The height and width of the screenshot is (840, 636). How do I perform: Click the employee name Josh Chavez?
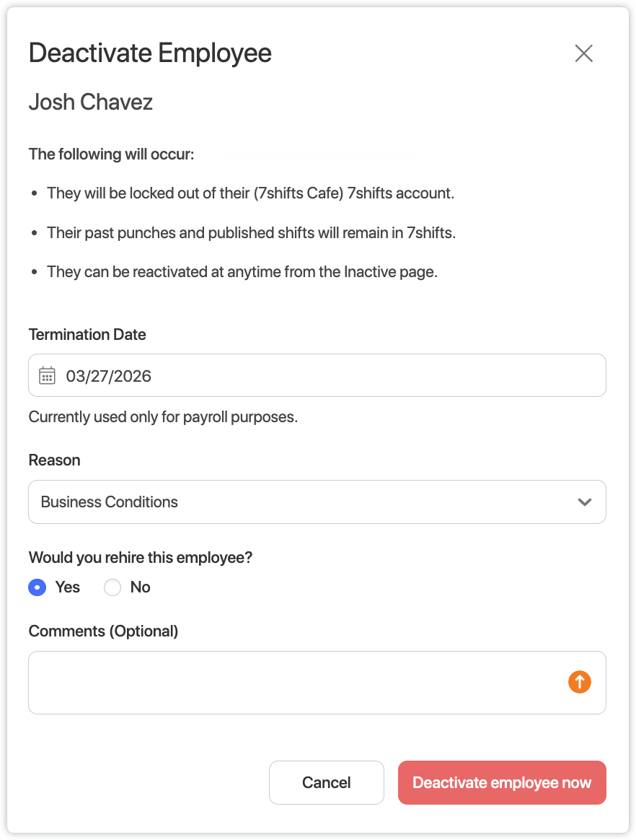91,102
